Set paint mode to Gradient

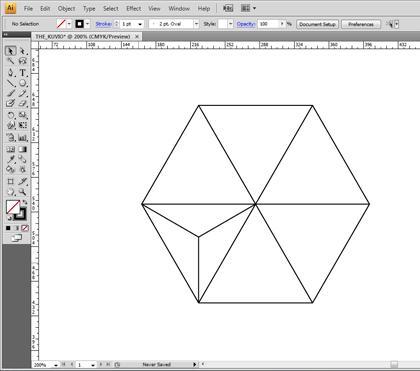click(x=16, y=228)
